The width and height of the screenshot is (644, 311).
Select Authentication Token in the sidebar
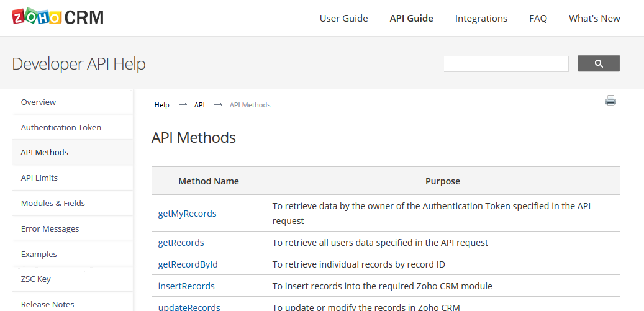pyautogui.click(x=72, y=128)
